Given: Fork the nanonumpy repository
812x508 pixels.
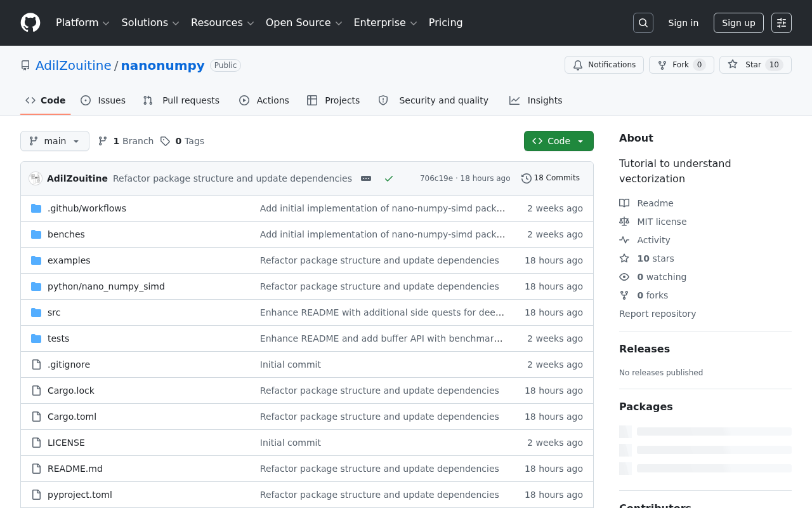Looking at the screenshot, I should (681, 65).
